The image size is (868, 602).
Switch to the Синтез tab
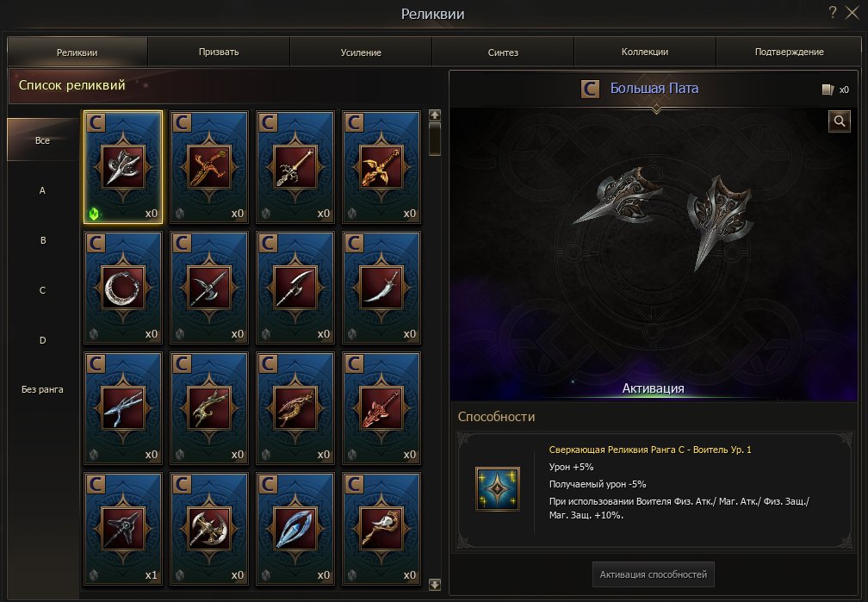pos(503,52)
